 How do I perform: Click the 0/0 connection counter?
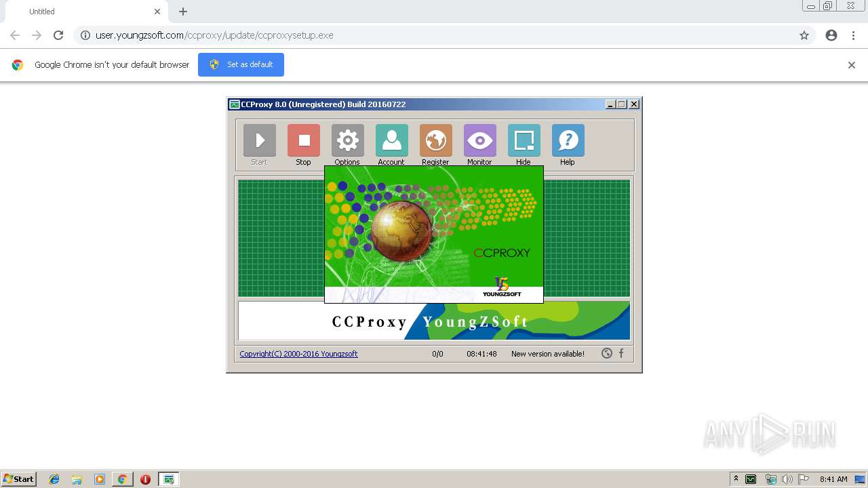click(438, 354)
